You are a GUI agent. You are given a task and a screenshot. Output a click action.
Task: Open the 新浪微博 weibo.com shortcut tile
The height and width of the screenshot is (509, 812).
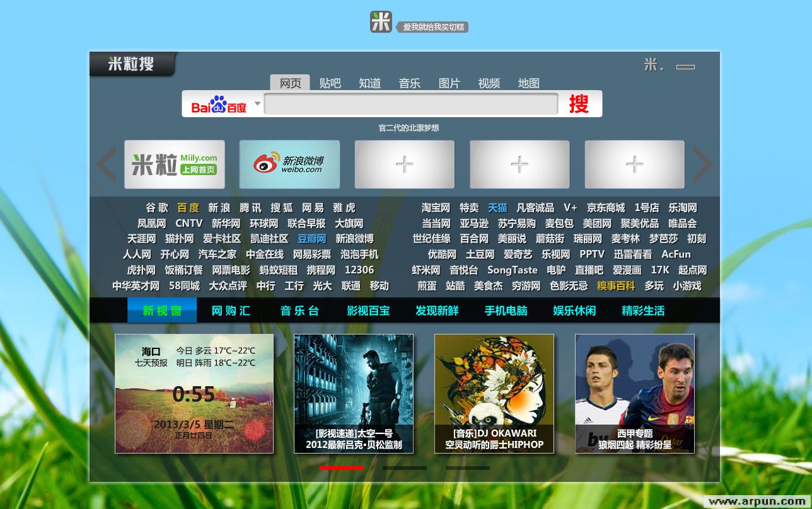coord(289,164)
